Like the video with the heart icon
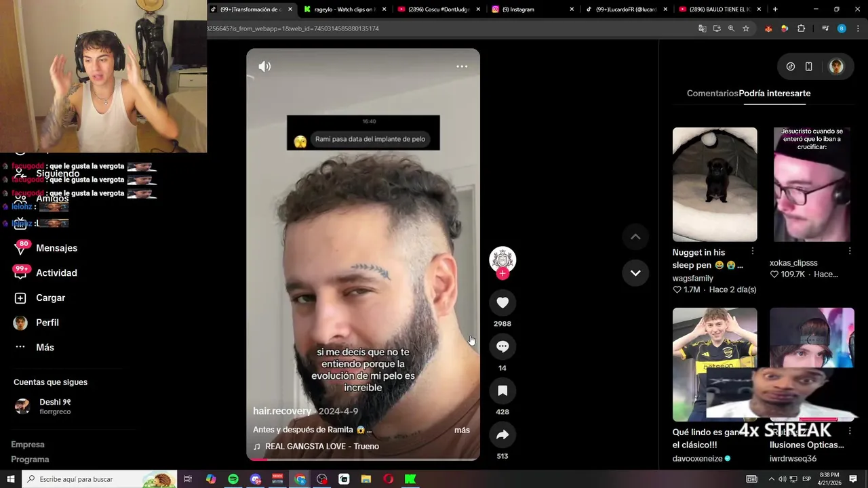Screen dimensions: 868x488 point(502,303)
